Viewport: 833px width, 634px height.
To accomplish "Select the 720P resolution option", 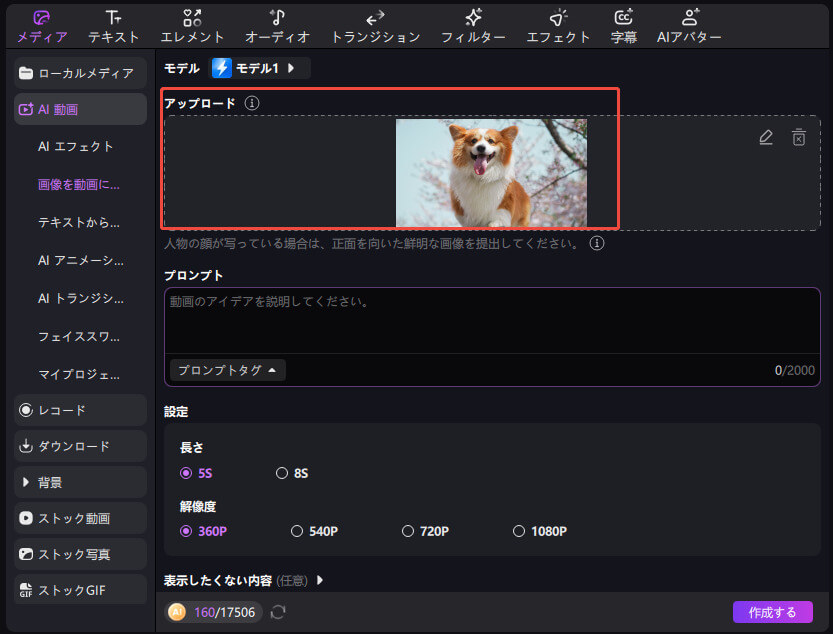I will pos(408,531).
